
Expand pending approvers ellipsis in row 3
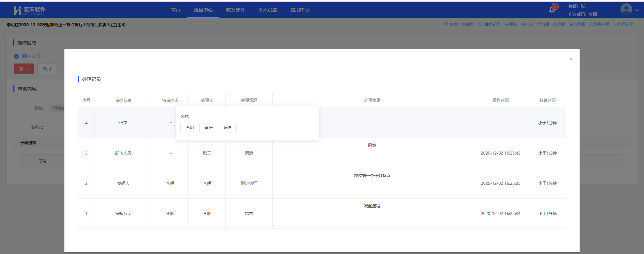pos(170,153)
